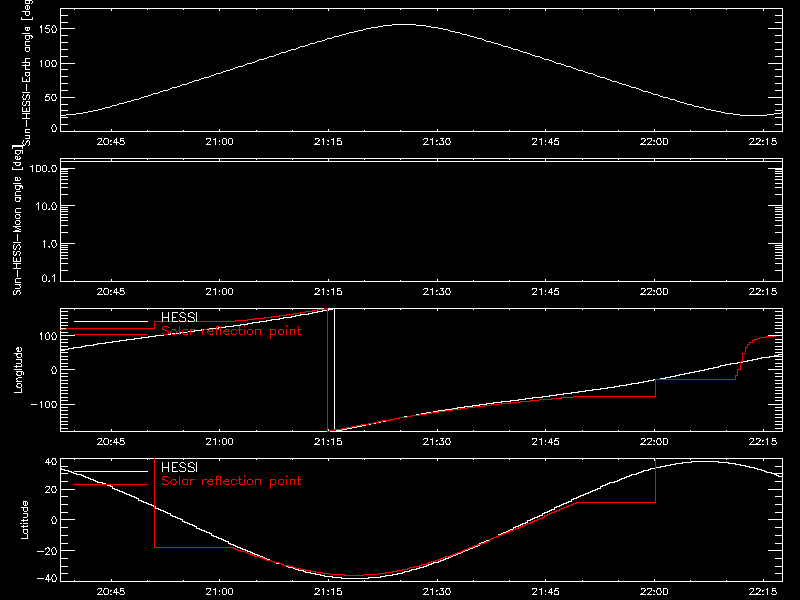Pick 22:15 label under Moon angle plot

tap(763, 292)
